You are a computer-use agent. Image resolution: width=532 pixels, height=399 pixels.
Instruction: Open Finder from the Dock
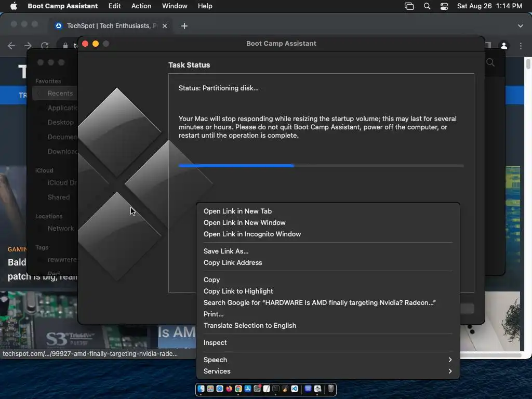(201, 389)
